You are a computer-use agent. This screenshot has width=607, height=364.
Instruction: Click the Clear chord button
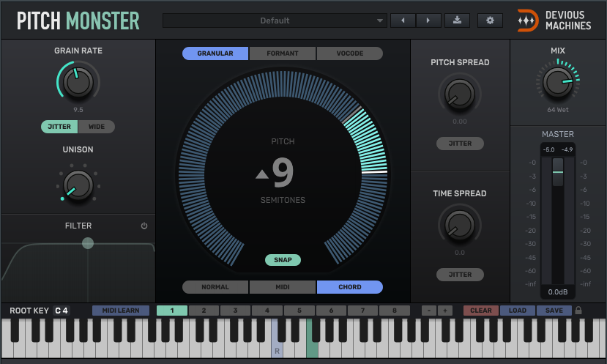(x=480, y=311)
